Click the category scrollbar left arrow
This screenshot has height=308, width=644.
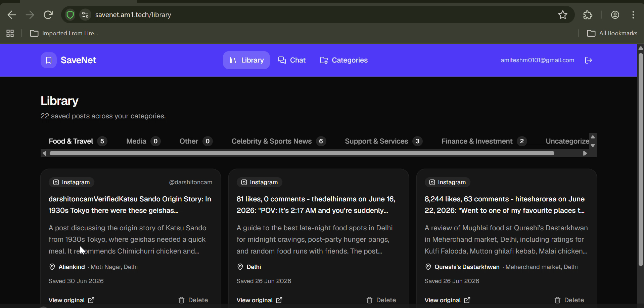44,153
